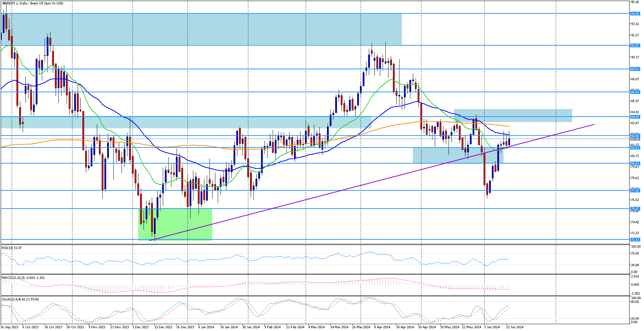Image resolution: width=644 pixels, height=331 pixels.
Task: Click the 21 Nov 2023 date label
Action: 120,327
